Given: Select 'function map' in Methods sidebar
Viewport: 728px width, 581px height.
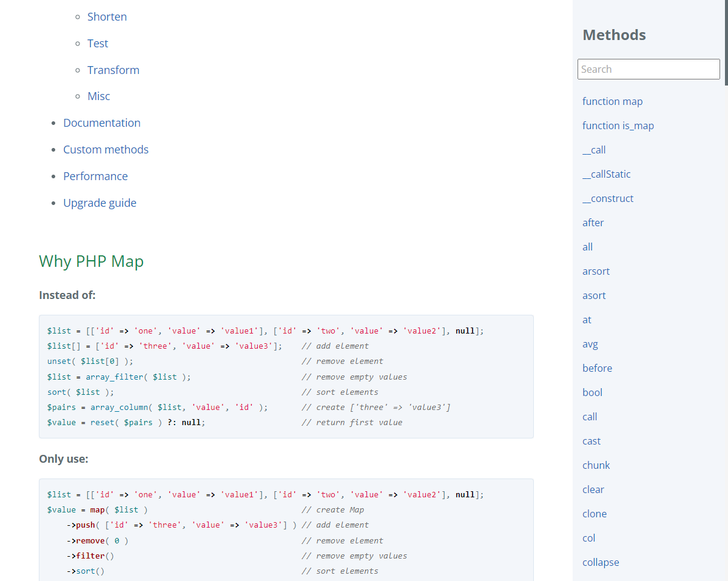Looking at the screenshot, I should click(x=612, y=101).
